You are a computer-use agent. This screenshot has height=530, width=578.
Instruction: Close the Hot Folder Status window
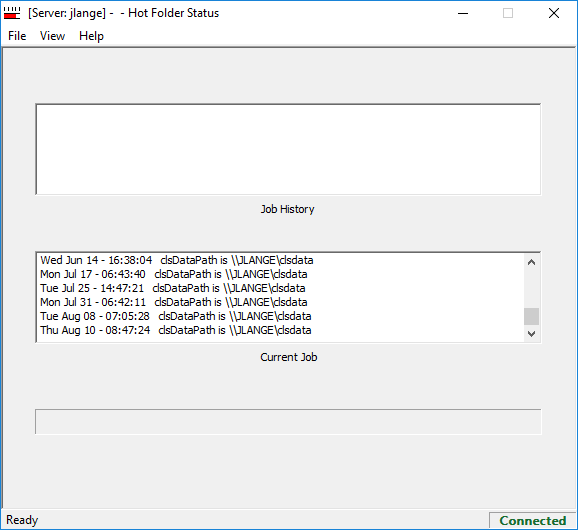pyautogui.click(x=554, y=14)
